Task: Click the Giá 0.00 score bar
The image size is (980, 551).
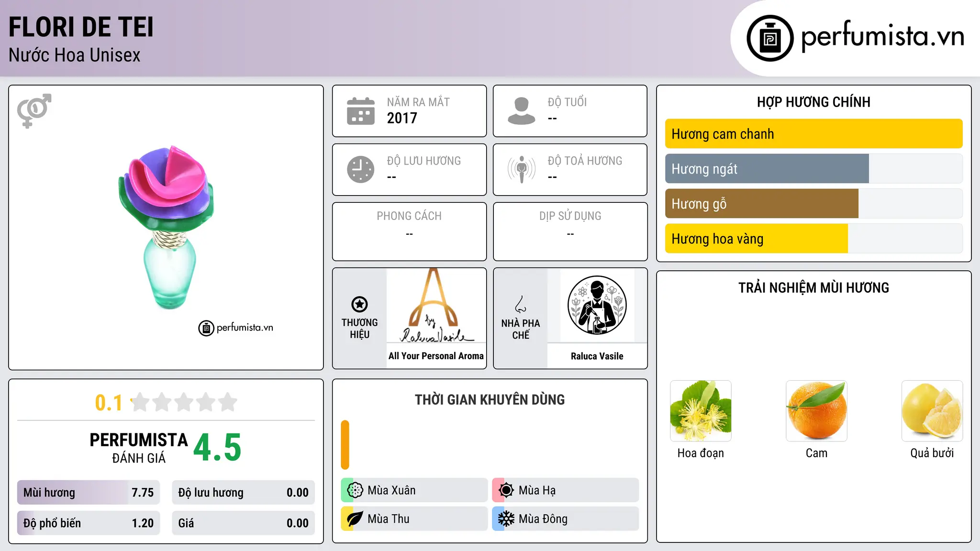Action: (x=243, y=523)
